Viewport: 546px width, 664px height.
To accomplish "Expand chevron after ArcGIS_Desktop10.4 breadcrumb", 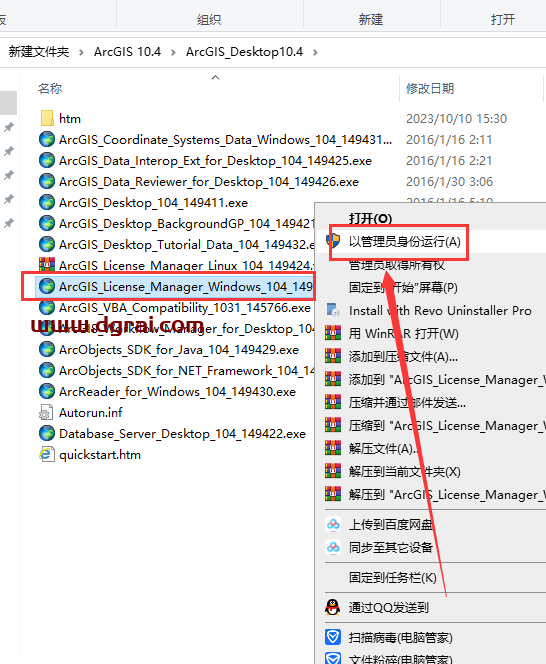I will pos(315,52).
